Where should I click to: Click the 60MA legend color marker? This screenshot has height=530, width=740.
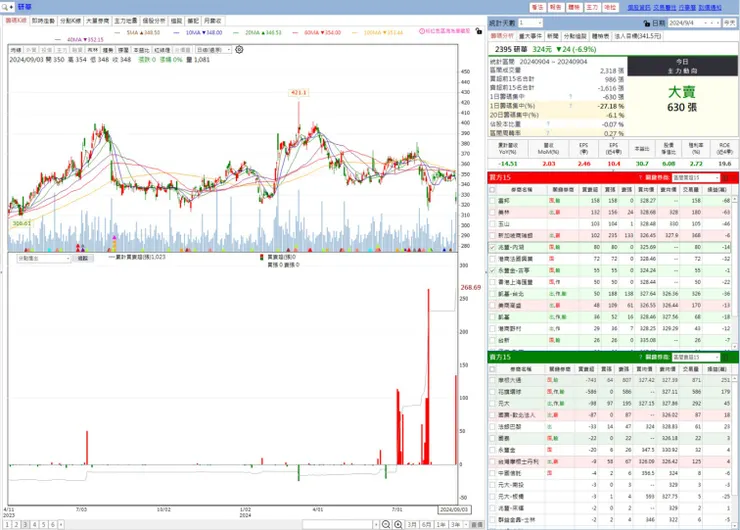pos(295,33)
